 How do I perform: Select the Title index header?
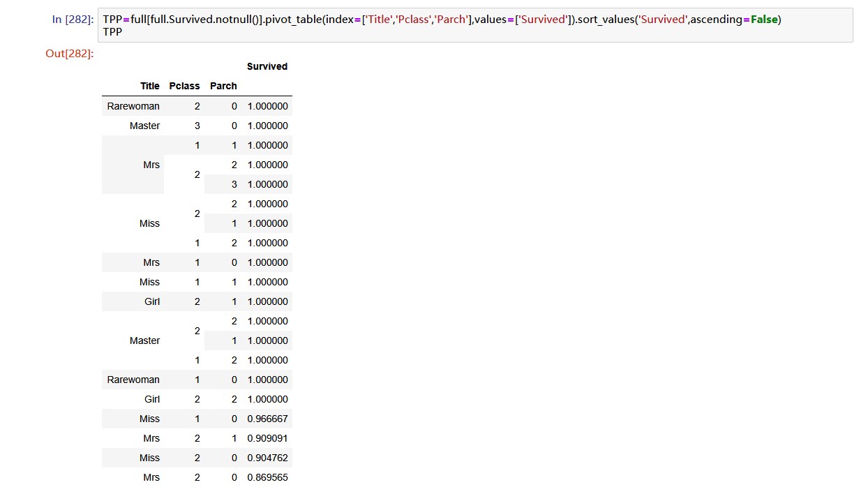tap(149, 86)
